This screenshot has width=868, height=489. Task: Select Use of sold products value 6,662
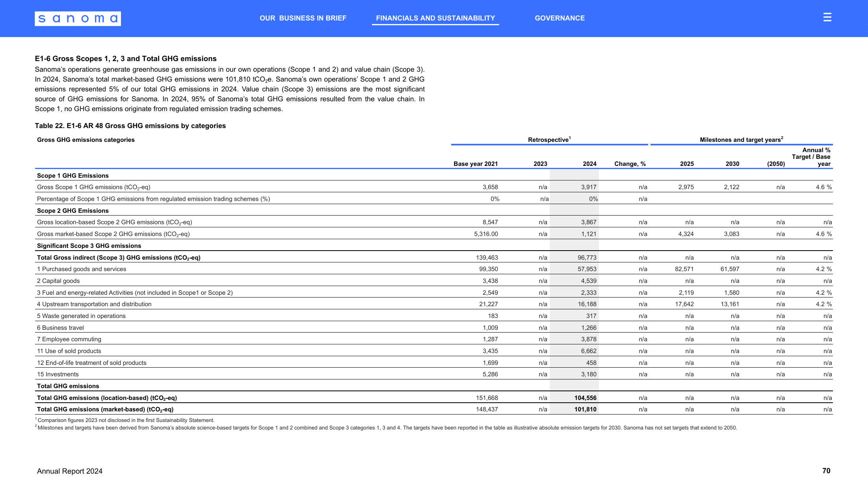tap(589, 351)
